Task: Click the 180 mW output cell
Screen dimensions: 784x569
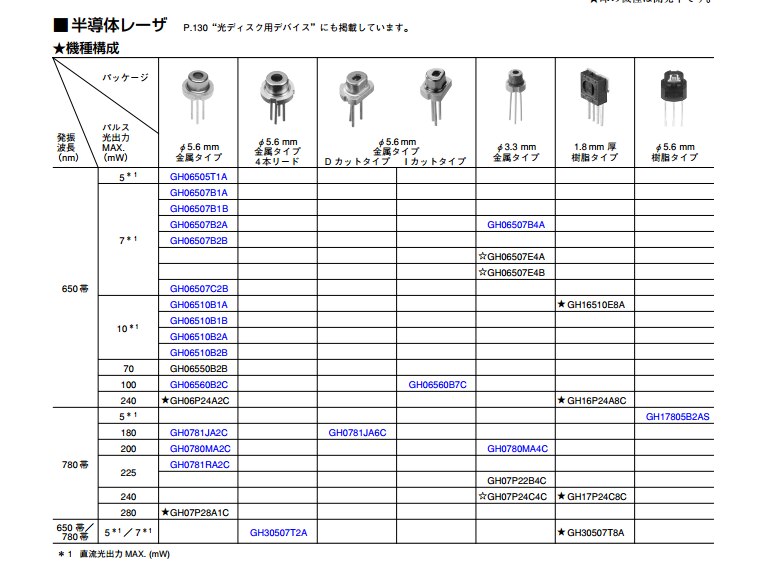Action: (x=128, y=432)
